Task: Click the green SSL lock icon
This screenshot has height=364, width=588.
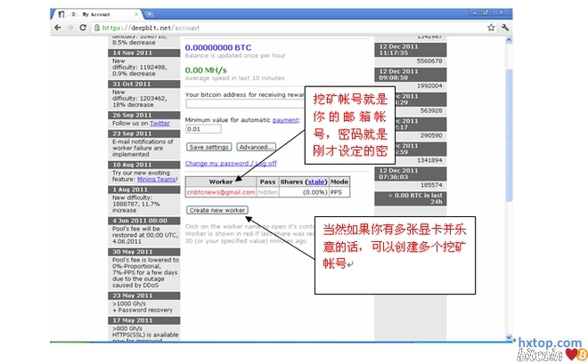Action: coord(96,28)
